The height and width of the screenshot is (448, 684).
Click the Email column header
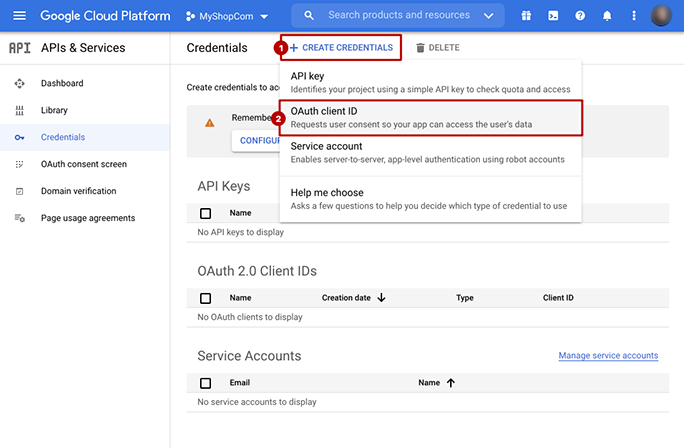239,383
